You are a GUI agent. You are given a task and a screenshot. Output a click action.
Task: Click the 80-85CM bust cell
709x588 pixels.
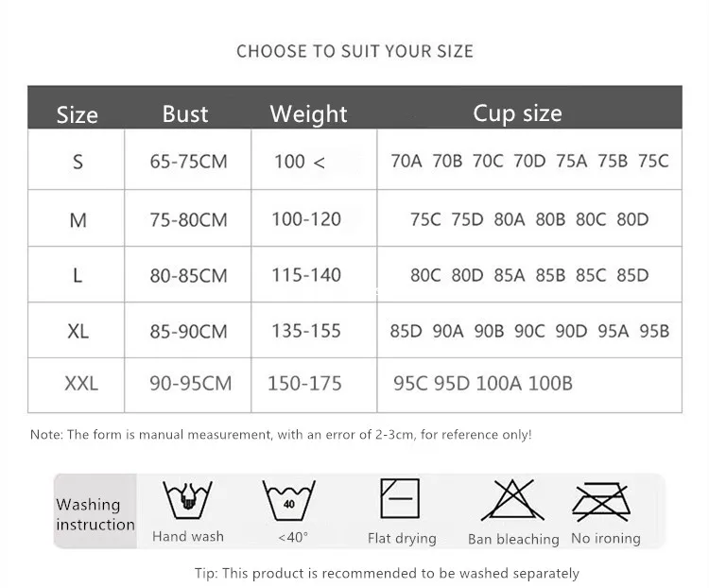point(188,276)
